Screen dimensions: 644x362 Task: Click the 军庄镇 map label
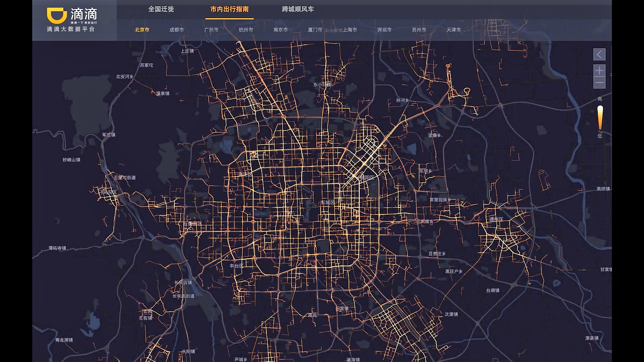tap(108, 135)
